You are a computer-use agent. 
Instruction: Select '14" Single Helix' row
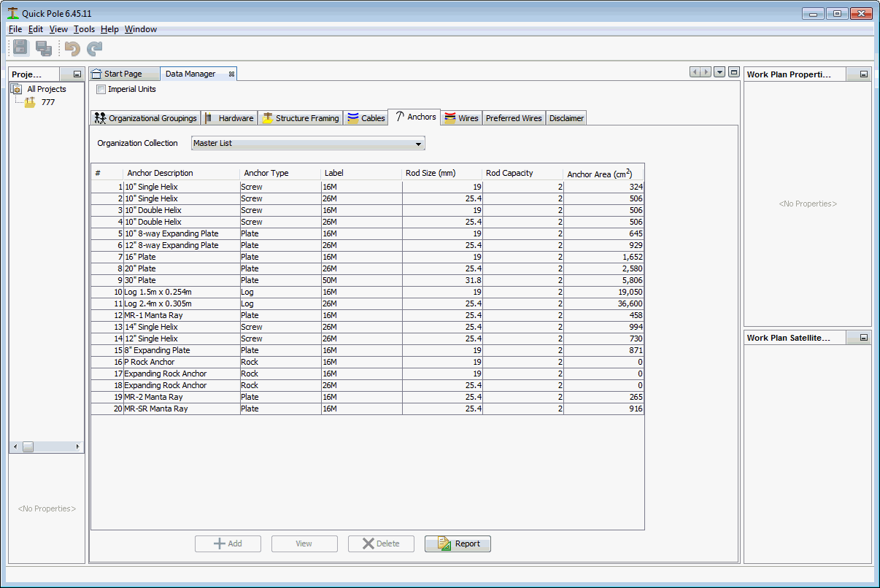(367, 327)
